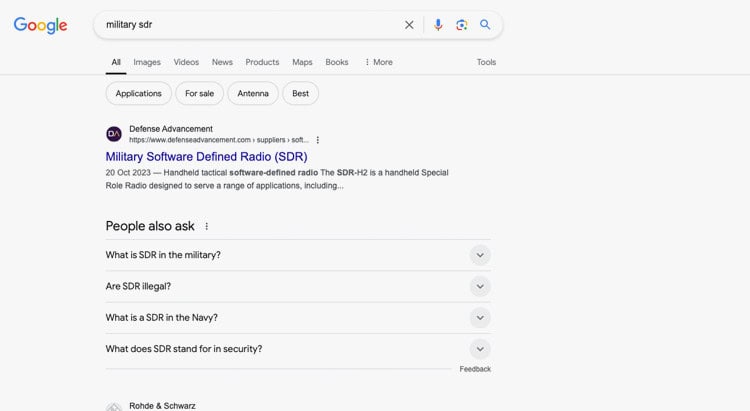Switch to the Images tab
The height and width of the screenshot is (411, 750).
[x=147, y=62]
